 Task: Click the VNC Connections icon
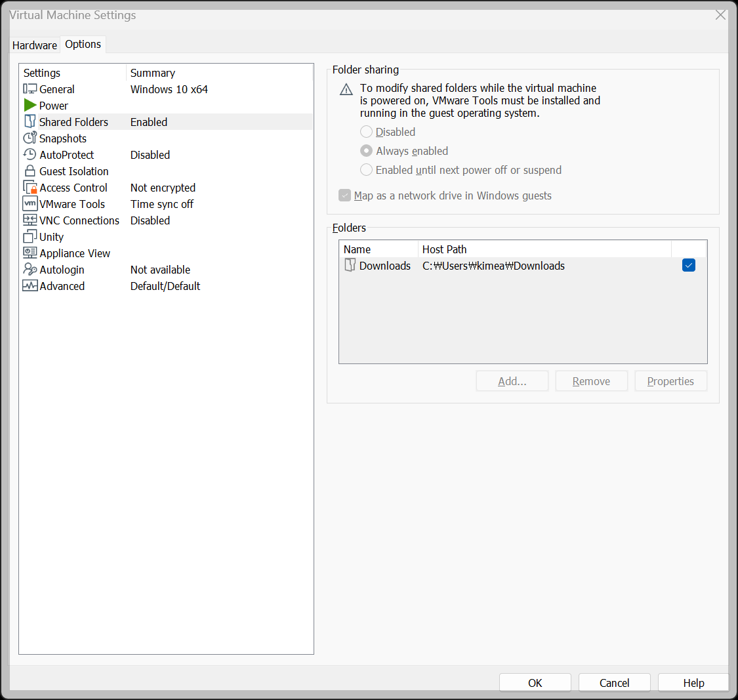pos(30,220)
